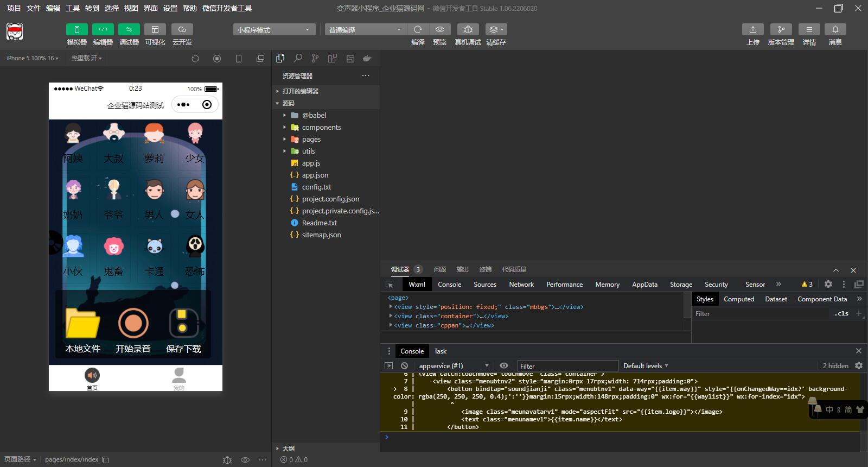Open app.json in the file tree
The width and height of the screenshot is (868, 467).
(315, 175)
